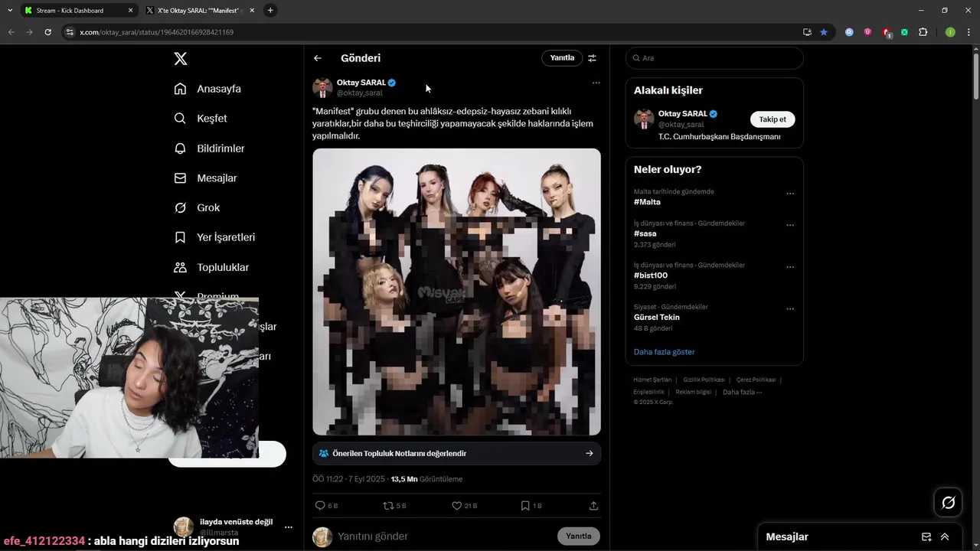This screenshot has width=980, height=551.
Task: Open the three-dot menu on the post
Action: [x=596, y=83]
